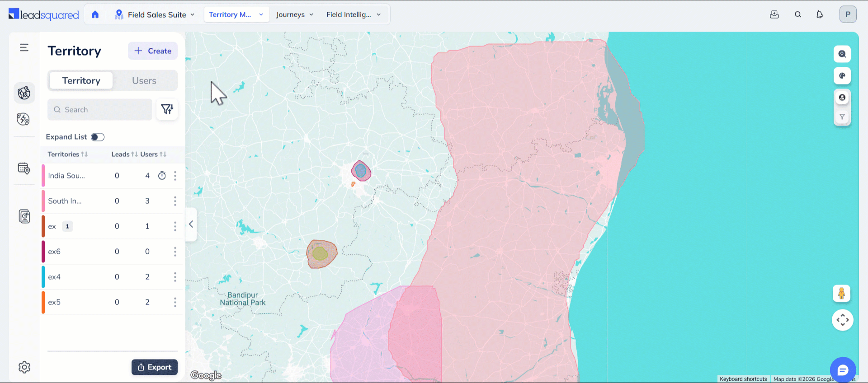Screen dimensions: 868x383
Task: Enable the Expand List toggle
Action: click(97, 137)
